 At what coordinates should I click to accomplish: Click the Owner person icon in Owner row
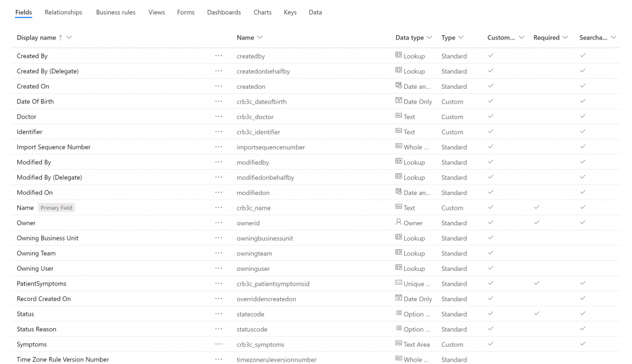(399, 223)
